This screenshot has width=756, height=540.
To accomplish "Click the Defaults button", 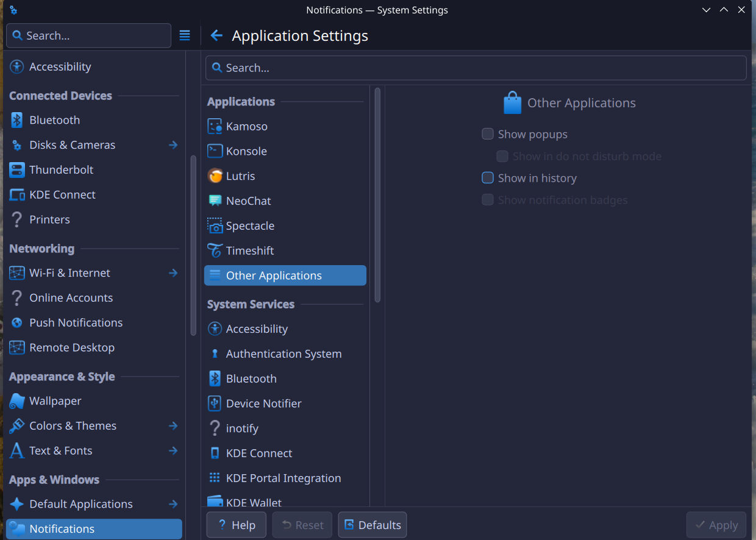I will tap(373, 525).
